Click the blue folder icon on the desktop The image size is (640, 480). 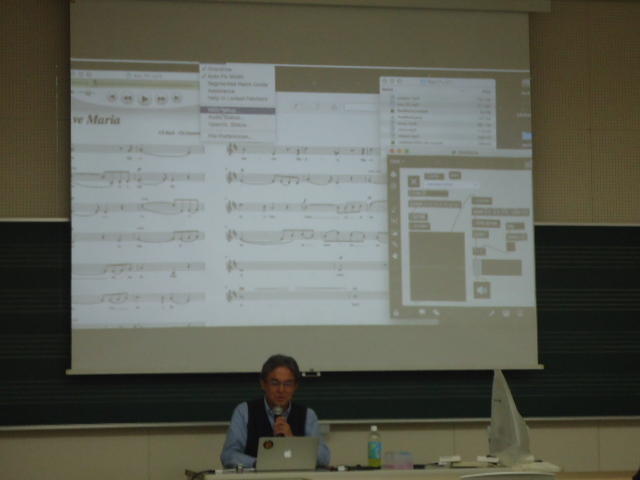click(x=527, y=136)
